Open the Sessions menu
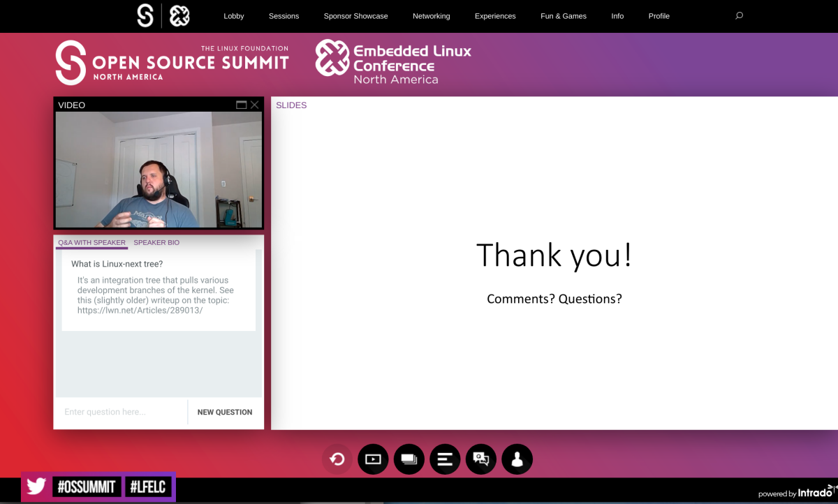Viewport: 838px width, 504px height. click(284, 16)
